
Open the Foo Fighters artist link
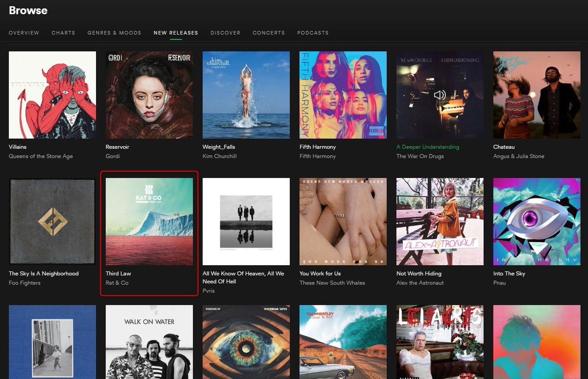(24, 283)
